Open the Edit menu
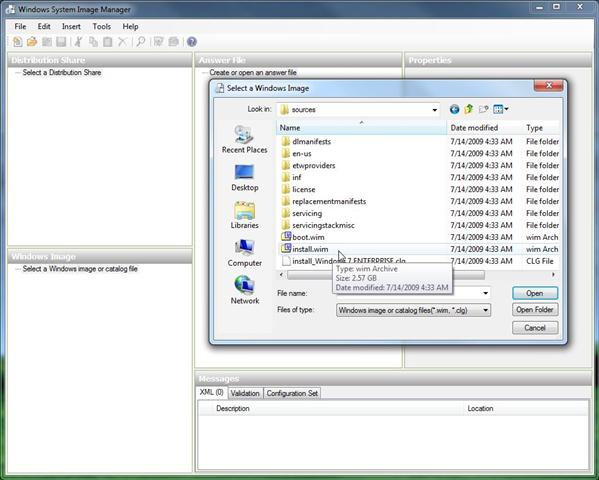 point(44,26)
